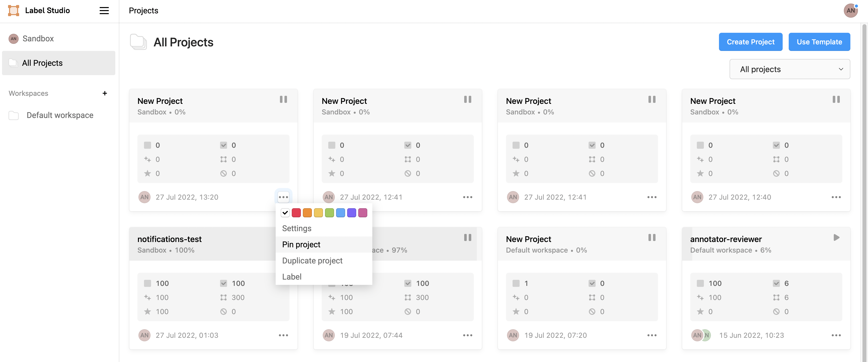Expand the All projects filter dropdown
The width and height of the screenshot is (868, 362).
point(789,69)
